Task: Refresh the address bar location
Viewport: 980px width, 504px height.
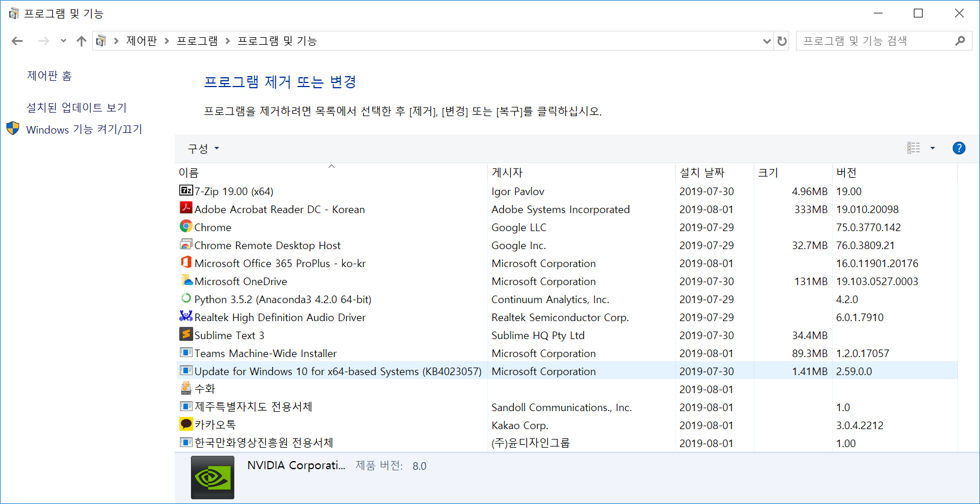Action: [x=782, y=41]
